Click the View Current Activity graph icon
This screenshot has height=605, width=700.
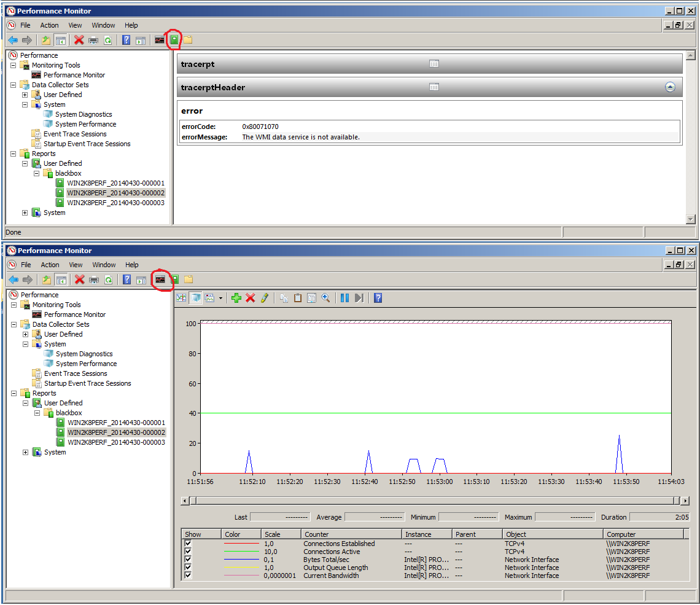click(181, 298)
